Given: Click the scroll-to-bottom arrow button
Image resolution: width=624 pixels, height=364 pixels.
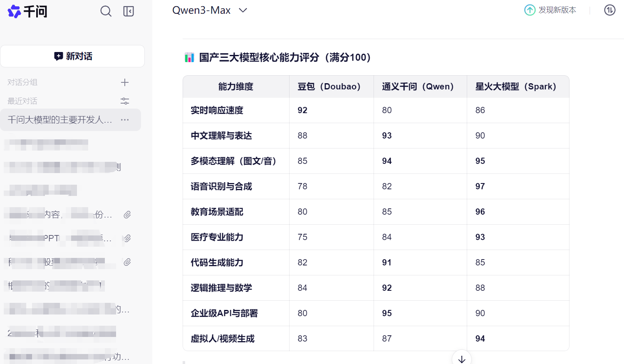Looking at the screenshot, I should pos(462,359).
